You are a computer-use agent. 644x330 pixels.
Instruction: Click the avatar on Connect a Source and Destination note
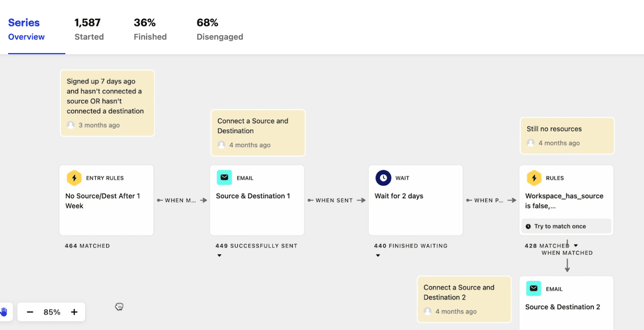click(x=222, y=145)
